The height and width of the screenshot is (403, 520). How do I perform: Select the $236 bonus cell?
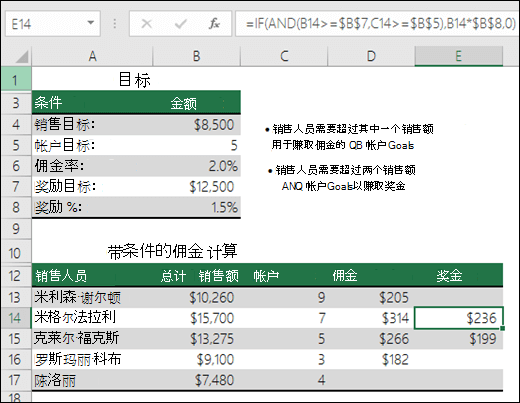point(458,318)
